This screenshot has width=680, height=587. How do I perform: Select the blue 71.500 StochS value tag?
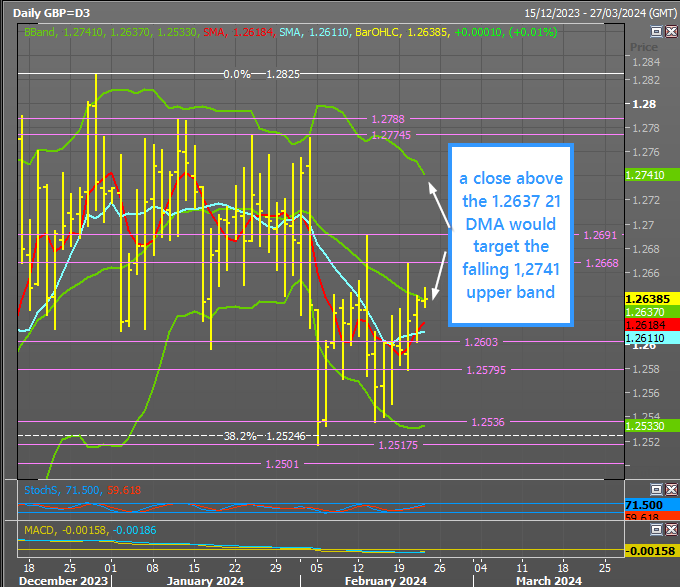pos(652,505)
